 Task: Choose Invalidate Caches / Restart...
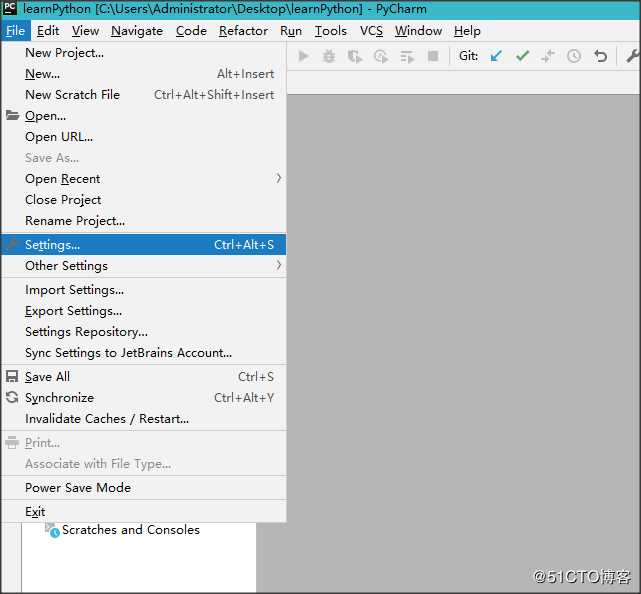click(x=144, y=419)
